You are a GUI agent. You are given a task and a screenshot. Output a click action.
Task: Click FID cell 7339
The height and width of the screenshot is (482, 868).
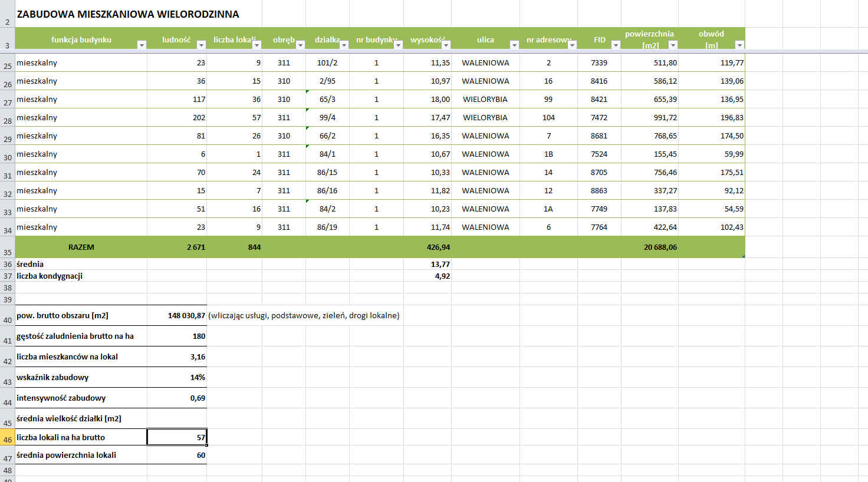(599, 63)
